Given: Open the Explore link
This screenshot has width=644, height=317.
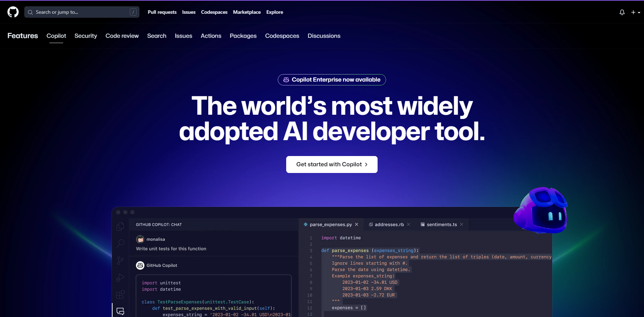Looking at the screenshot, I should coord(275,12).
